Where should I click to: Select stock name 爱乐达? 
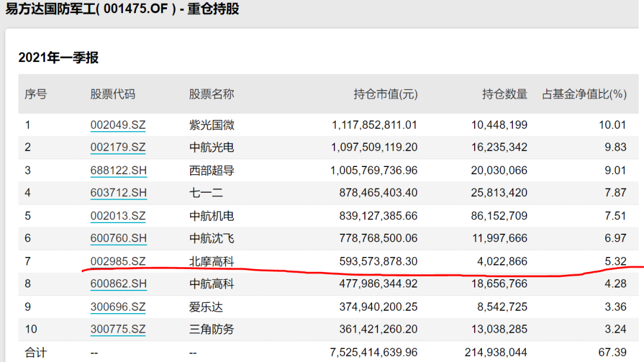coord(206,307)
